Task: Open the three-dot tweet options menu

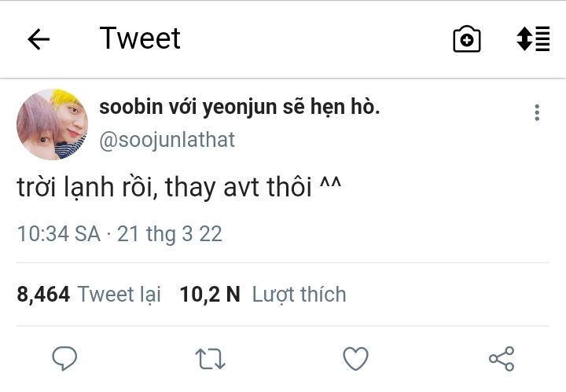Action: pyautogui.click(x=537, y=112)
